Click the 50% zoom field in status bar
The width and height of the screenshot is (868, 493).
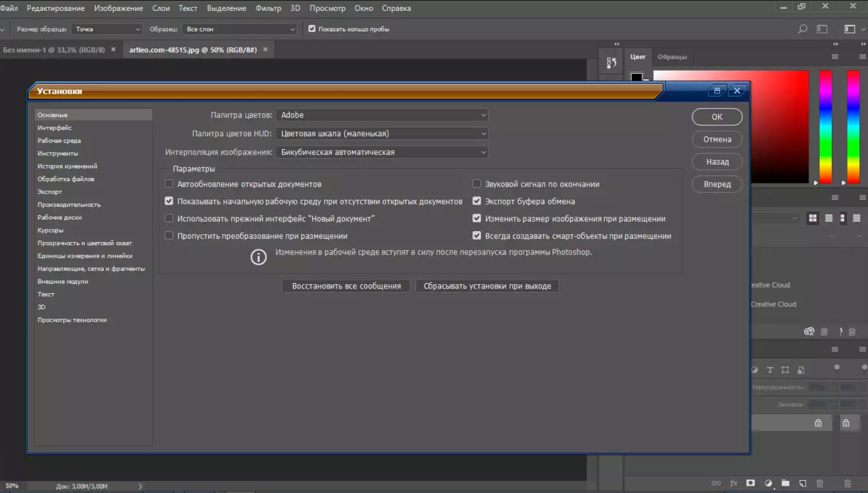pyautogui.click(x=12, y=486)
